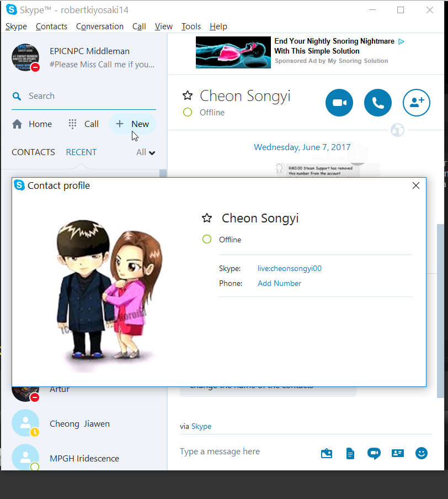Close the Contact profile dialog
This screenshot has height=499, width=448.
[415, 185]
